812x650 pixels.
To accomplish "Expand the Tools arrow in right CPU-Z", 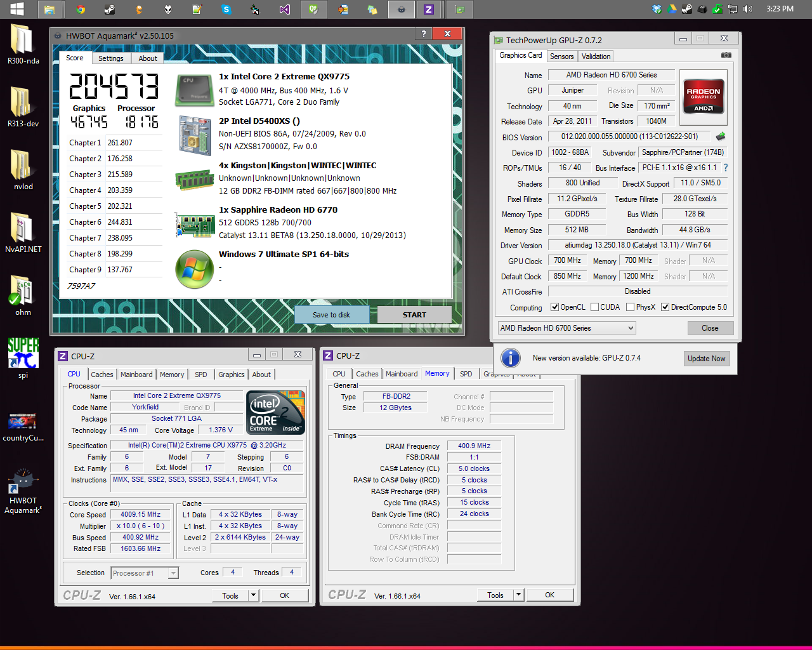I will pos(519,595).
